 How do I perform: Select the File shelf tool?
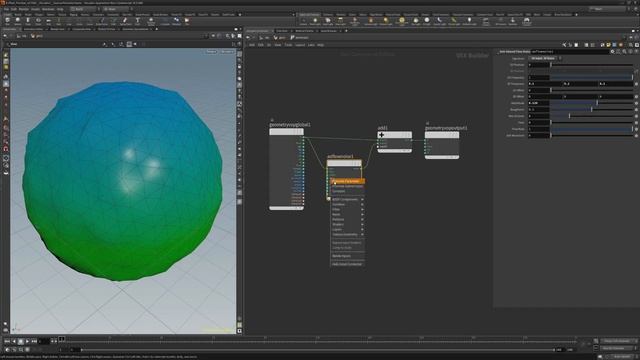click(x=187, y=21)
